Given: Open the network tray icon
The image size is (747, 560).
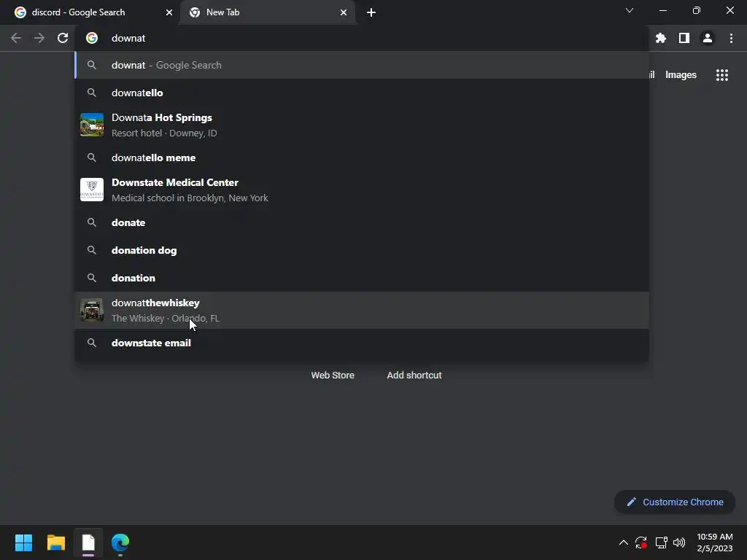Looking at the screenshot, I should click(661, 542).
